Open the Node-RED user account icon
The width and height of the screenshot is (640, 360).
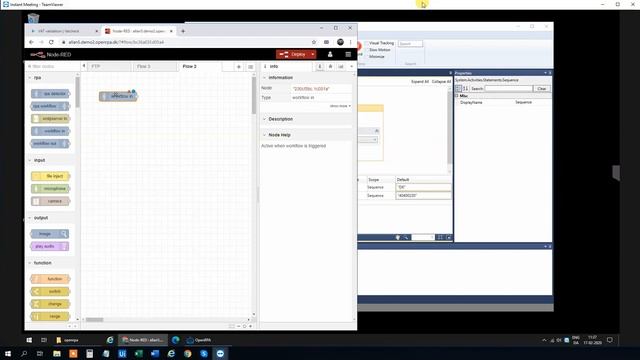pos(330,54)
